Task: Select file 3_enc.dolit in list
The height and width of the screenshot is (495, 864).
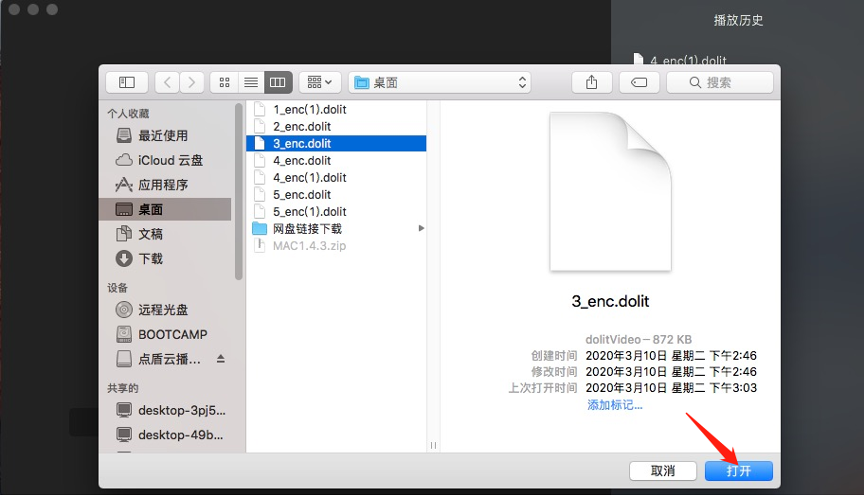Action: point(336,143)
